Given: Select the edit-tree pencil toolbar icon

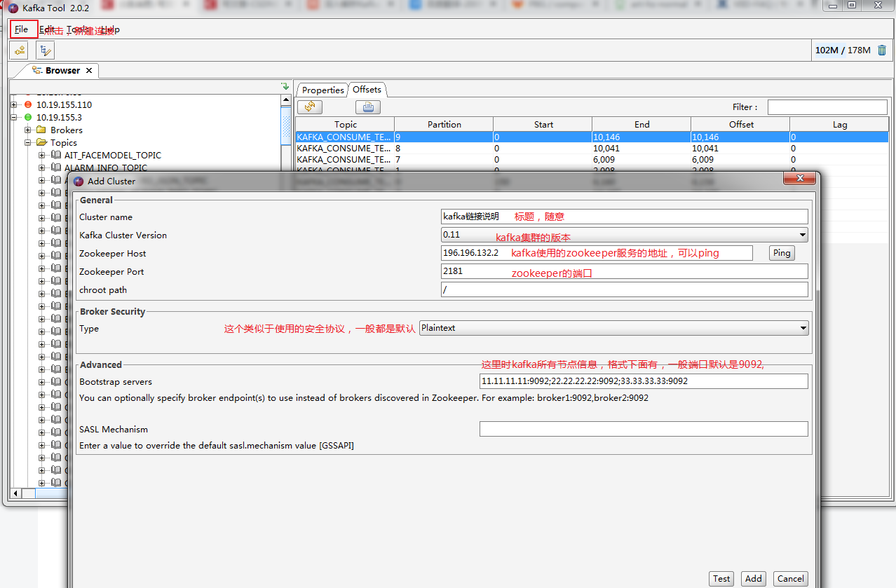Looking at the screenshot, I should 44,50.
